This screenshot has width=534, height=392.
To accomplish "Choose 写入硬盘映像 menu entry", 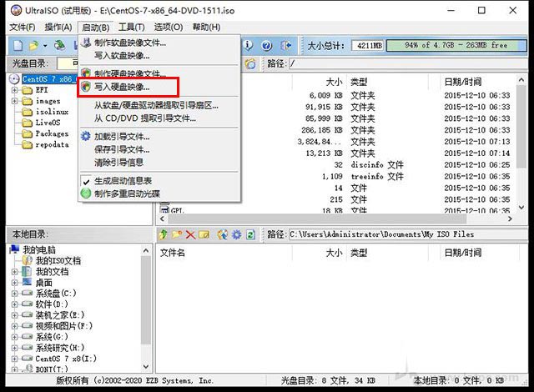I will click(159, 87).
